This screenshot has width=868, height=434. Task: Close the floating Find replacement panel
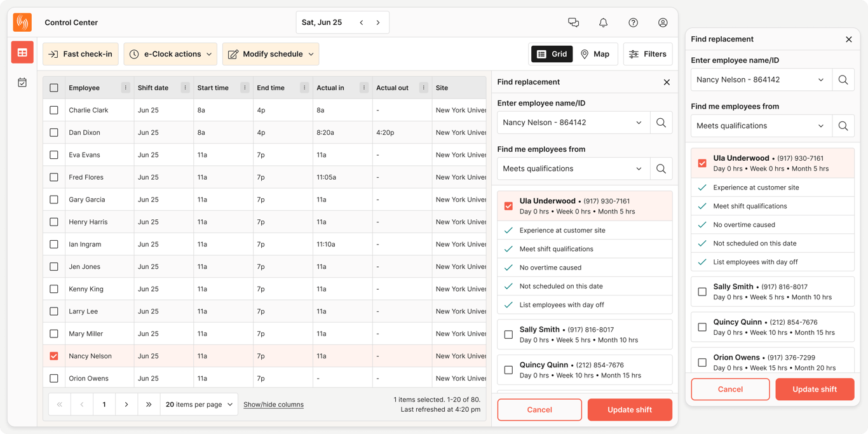(x=849, y=39)
